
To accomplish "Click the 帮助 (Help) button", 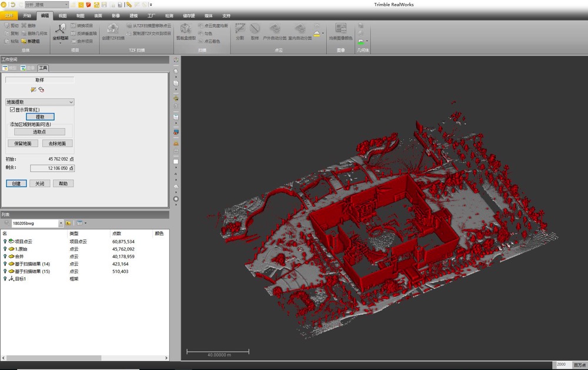I will [63, 184].
